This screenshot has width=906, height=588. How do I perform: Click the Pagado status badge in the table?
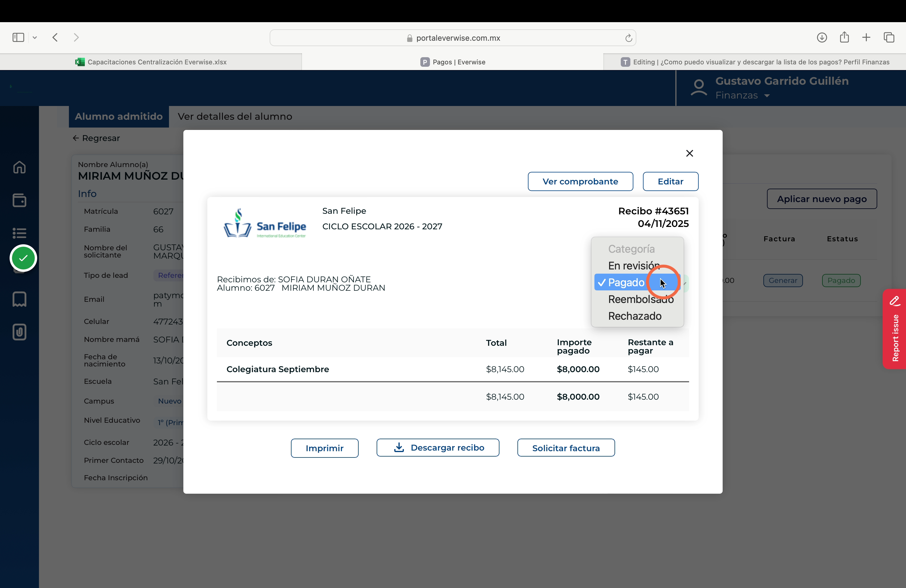pyautogui.click(x=841, y=280)
